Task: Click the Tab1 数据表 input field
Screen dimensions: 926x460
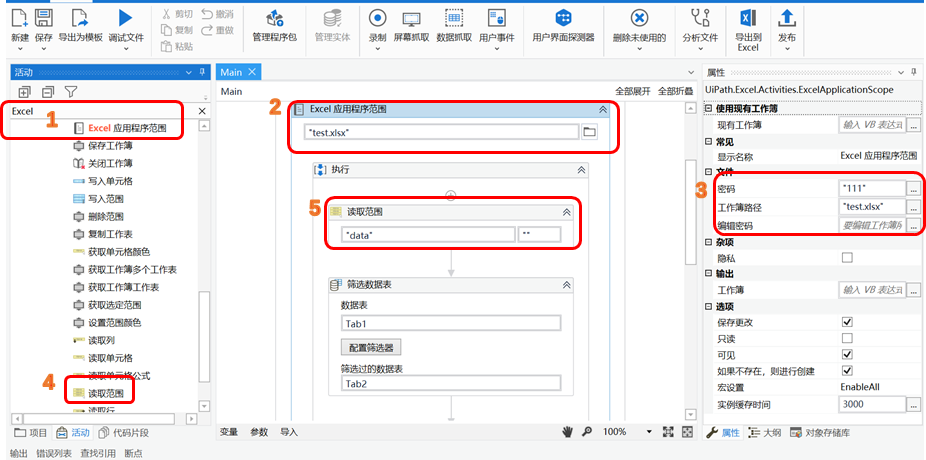Action: 451,324
